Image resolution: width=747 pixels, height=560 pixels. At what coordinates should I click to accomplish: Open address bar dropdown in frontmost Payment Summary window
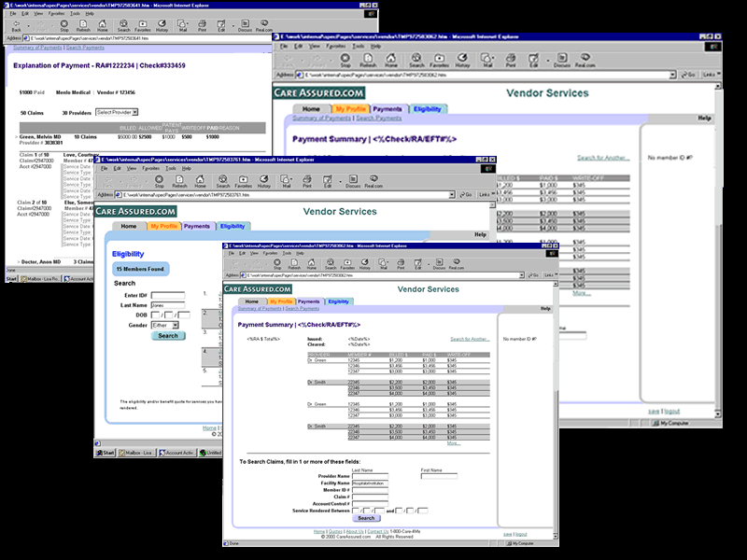[x=521, y=275]
